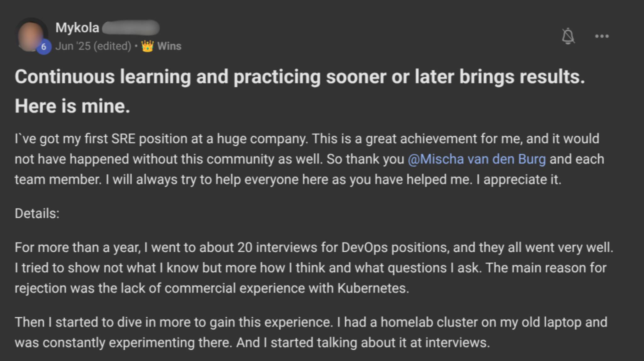The image size is (644, 361).
Task: Click the level 6 badge on avatar
Action: tap(44, 47)
